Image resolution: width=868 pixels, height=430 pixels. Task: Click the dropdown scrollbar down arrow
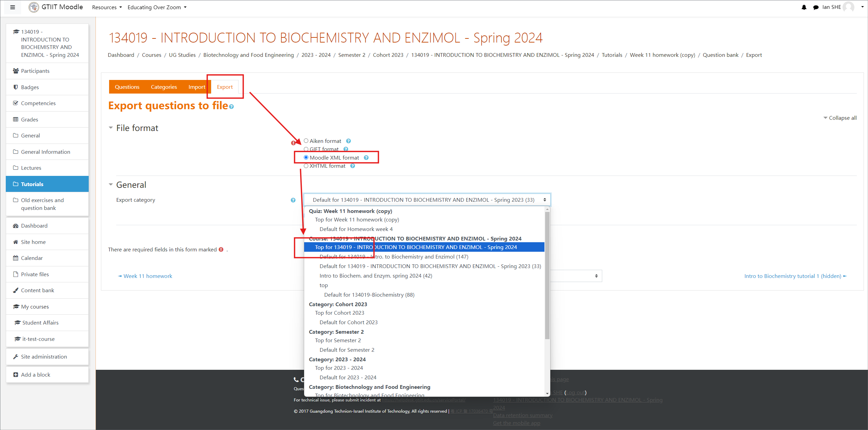[x=547, y=394]
